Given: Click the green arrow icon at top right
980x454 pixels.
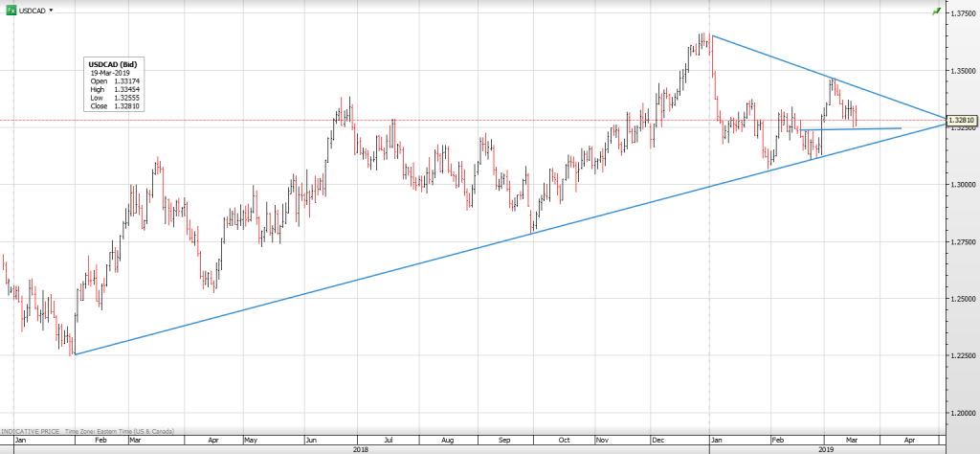Looking at the screenshot, I should (x=935, y=11).
